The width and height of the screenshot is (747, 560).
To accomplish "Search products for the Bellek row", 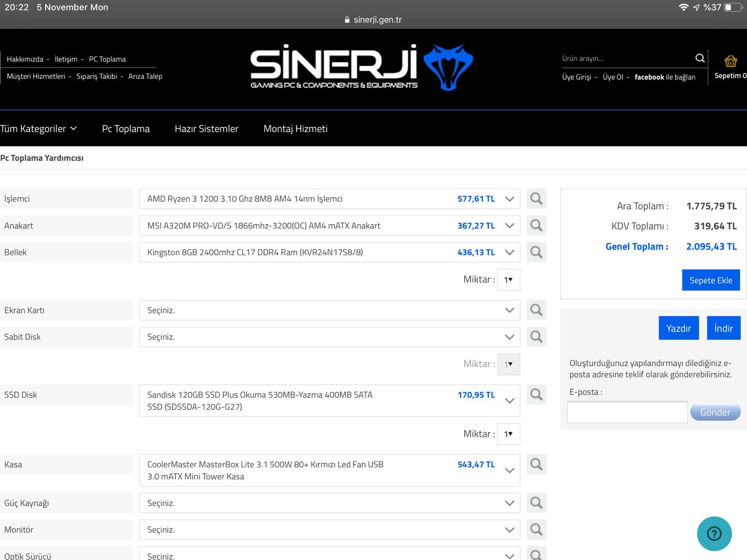I will click(536, 252).
